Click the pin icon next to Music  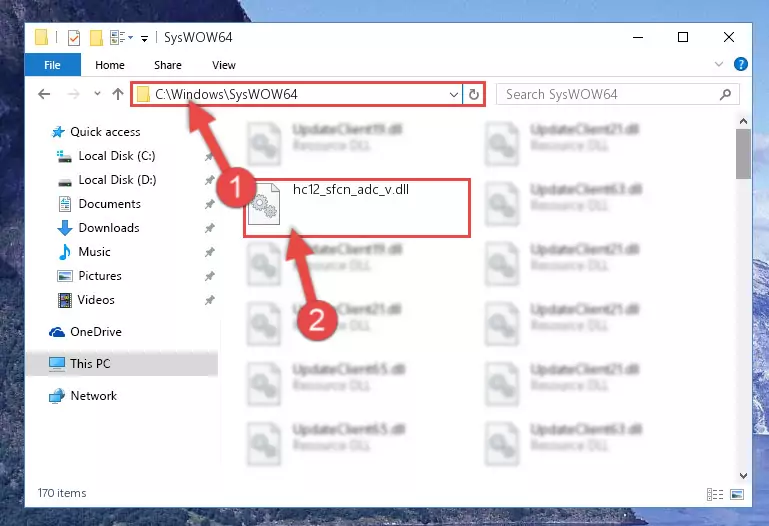click(x=210, y=252)
